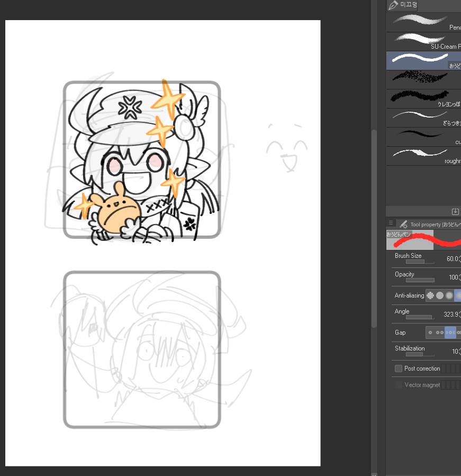Set anti-aliasing to None (jagged icon)
The height and width of the screenshot is (476, 461).
click(430, 295)
